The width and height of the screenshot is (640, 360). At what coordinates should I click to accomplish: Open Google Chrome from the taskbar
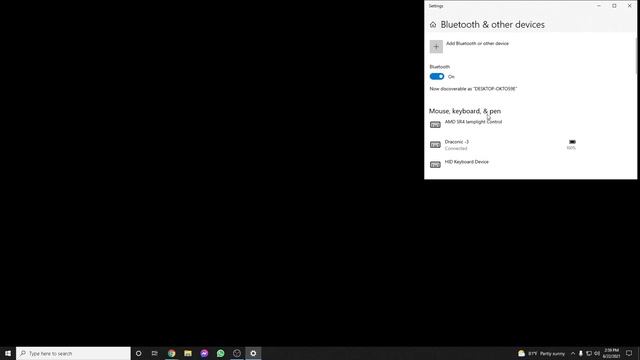tap(171, 353)
